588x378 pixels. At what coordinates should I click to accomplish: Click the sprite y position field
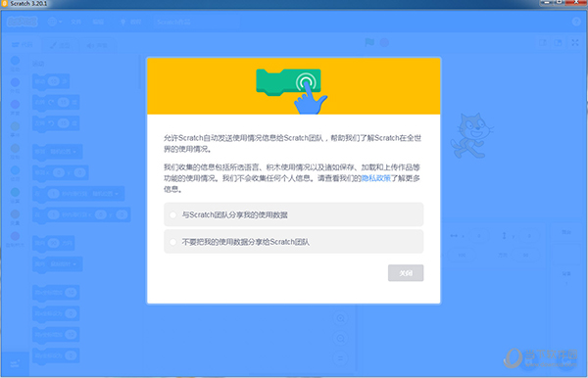click(529, 236)
